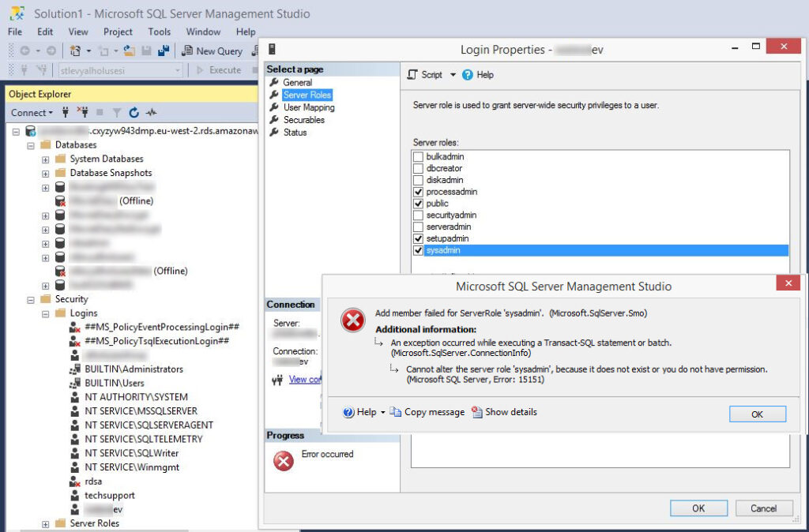Open the Connect dropdown in Object Explorer
The height and width of the screenshot is (532, 809).
[x=32, y=112]
